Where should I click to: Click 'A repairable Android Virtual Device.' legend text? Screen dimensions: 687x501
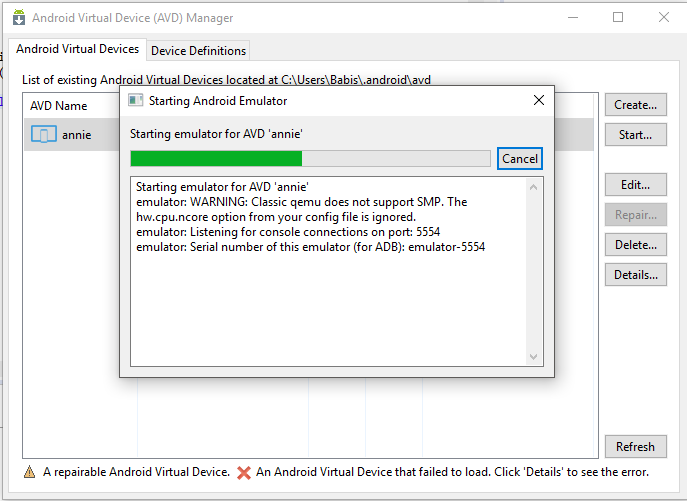click(x=136, y=472)
